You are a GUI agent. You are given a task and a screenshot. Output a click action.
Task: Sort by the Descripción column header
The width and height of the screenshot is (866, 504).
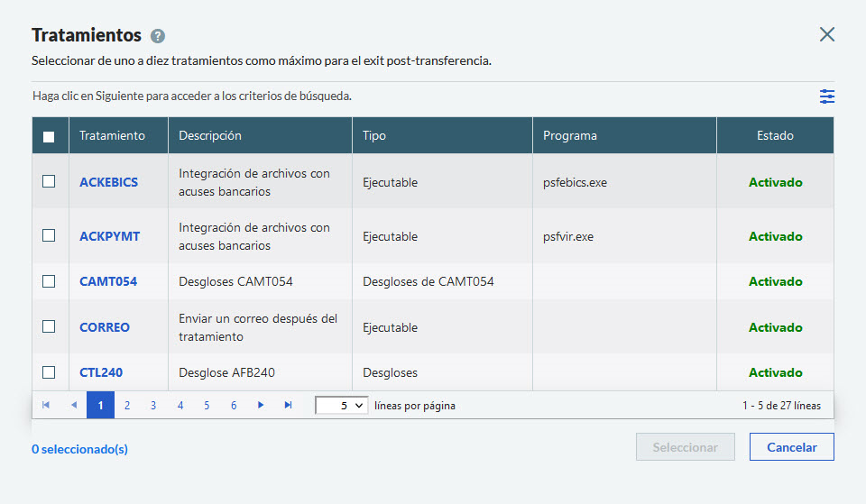[x=210, y=136]
